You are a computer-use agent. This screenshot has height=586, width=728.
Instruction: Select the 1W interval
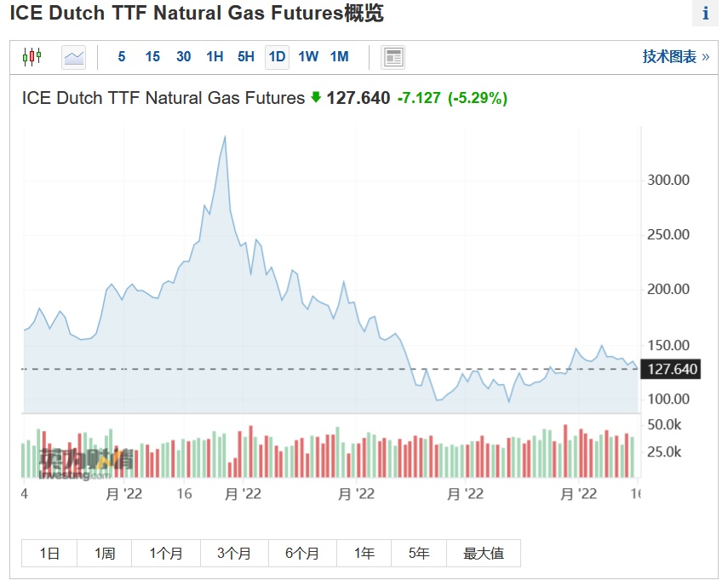pyautogui.click(x=308, y=57)
